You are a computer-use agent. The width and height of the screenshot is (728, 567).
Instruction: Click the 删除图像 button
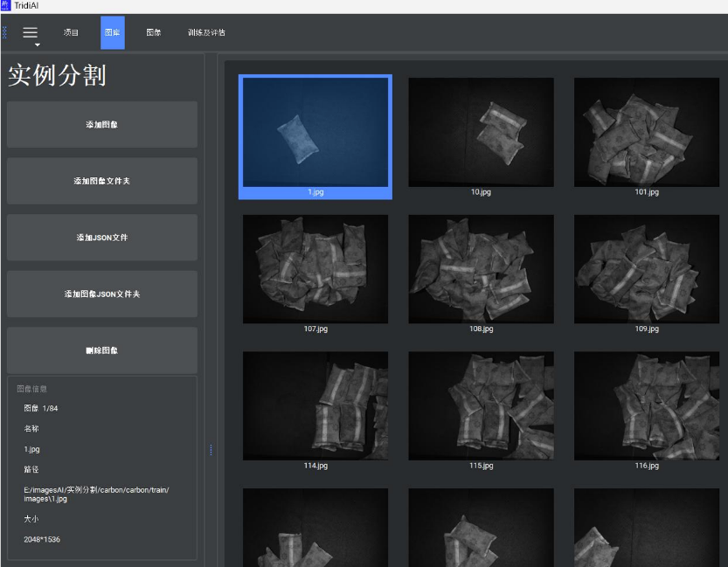click(101, 350)
